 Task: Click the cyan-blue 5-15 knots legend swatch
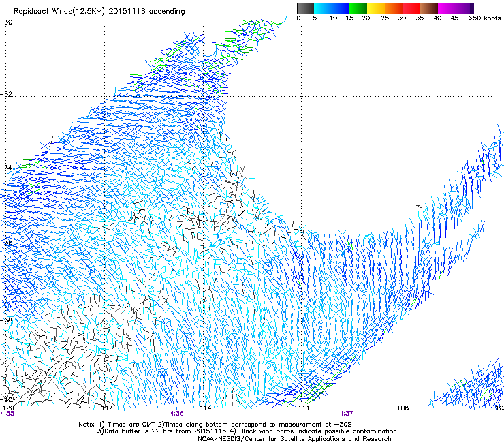click(332, 8)
